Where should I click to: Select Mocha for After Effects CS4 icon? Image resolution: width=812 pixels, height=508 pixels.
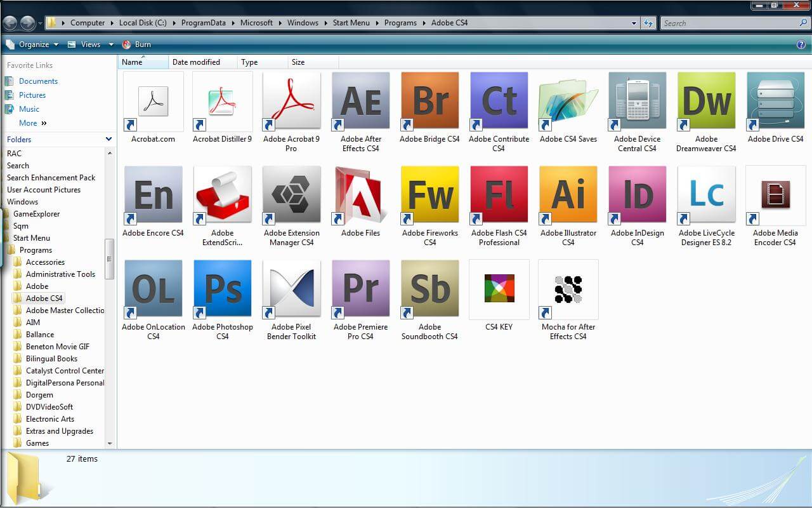[568, 290]
